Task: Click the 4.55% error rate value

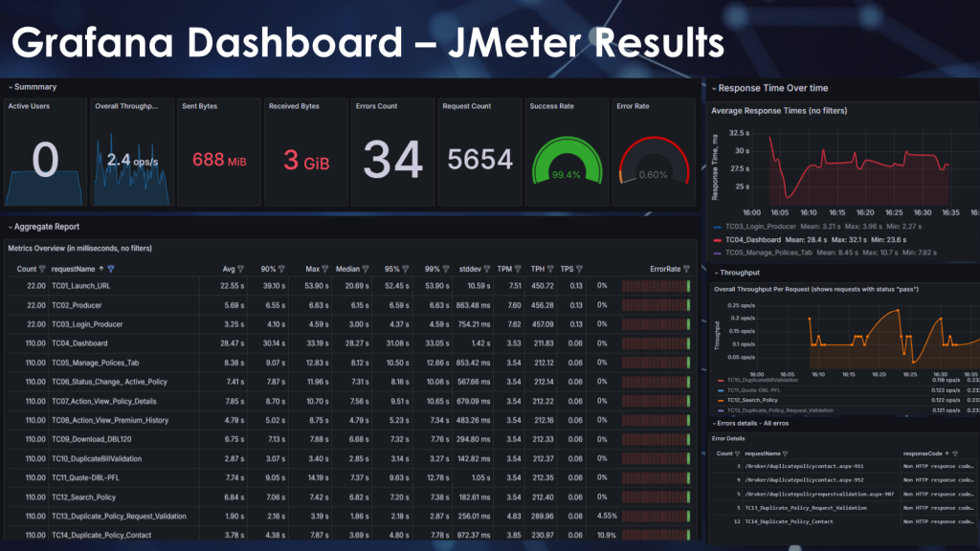Action: point(607,516)
